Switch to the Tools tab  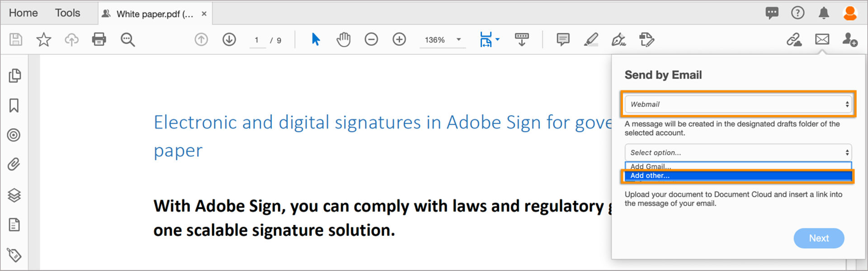pos(67,13)
